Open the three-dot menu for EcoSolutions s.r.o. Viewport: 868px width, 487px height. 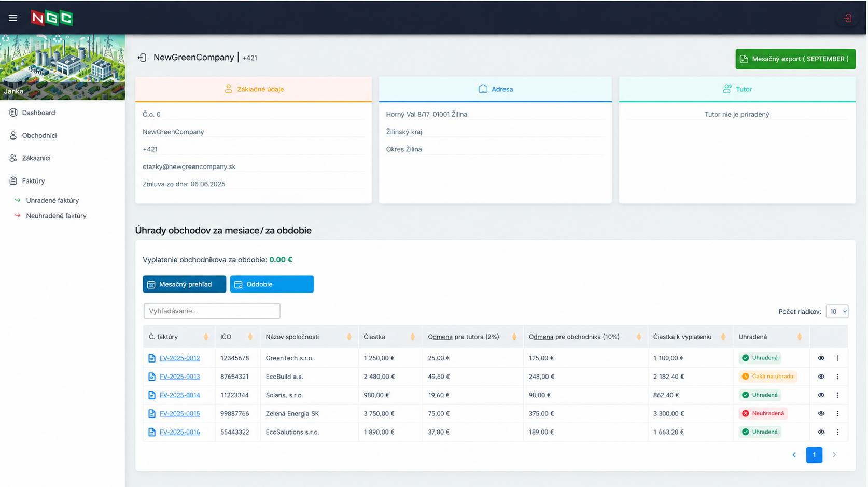tap(837, 432)
